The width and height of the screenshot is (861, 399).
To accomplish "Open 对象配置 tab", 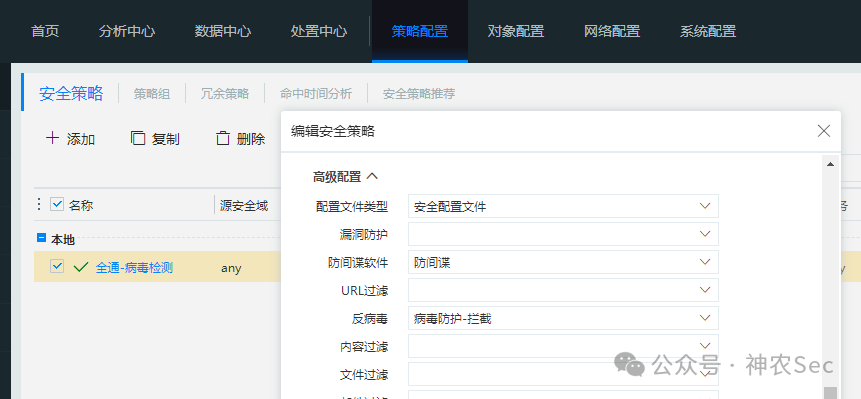I will (516, 31).
